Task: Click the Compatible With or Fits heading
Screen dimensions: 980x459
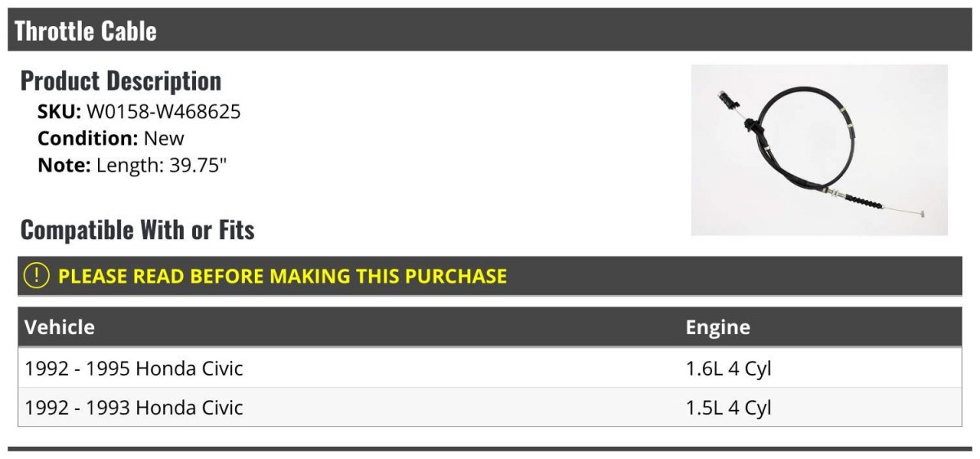Action: pyautogui.click(x=137, y=230)
